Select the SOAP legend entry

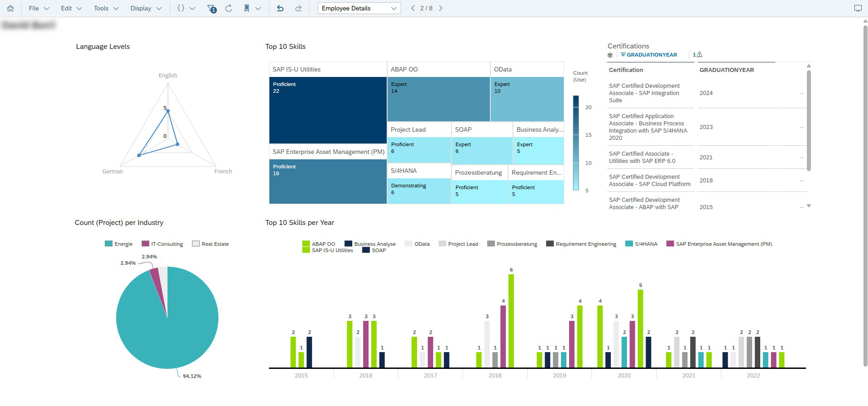pyautogui.click(x=374, y=250)
